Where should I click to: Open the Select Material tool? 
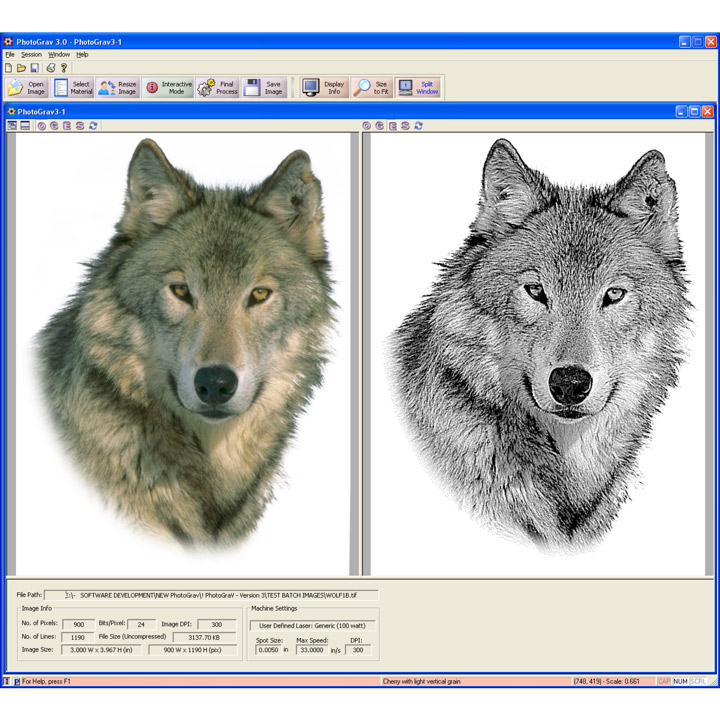click(x=72, y=88)
